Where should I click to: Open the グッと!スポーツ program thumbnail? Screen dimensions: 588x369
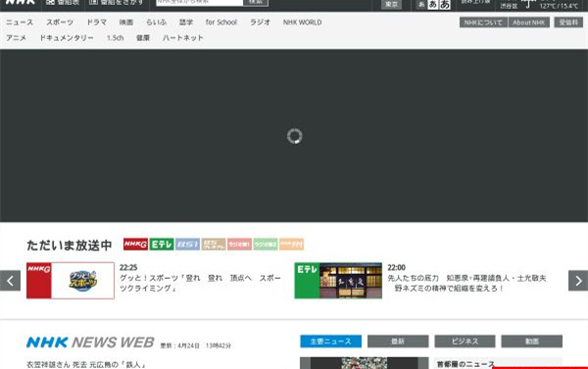(71, 281)
